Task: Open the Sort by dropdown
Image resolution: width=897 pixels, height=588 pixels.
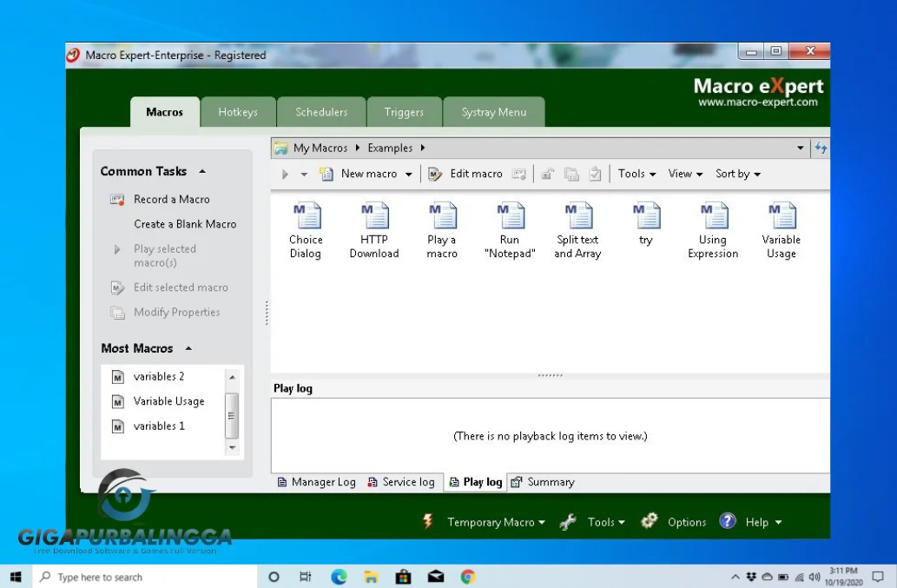Action: 738,174
